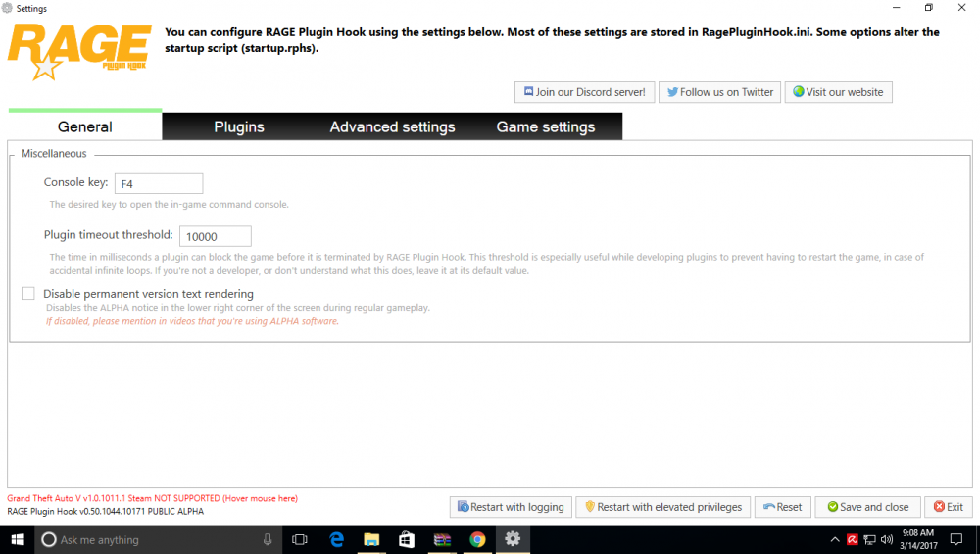Click Restart with elevated privileges button
Viewport: 980px width, 554px height.
(663, 507)
